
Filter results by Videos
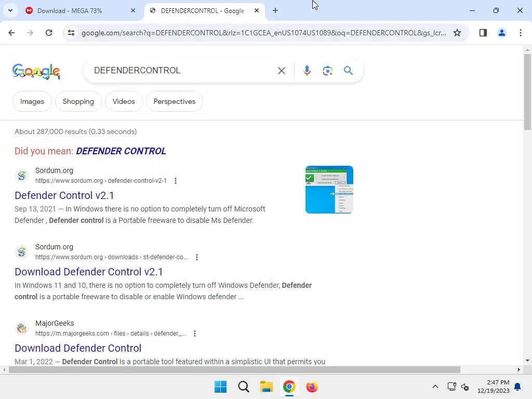(x=124, y=101)
